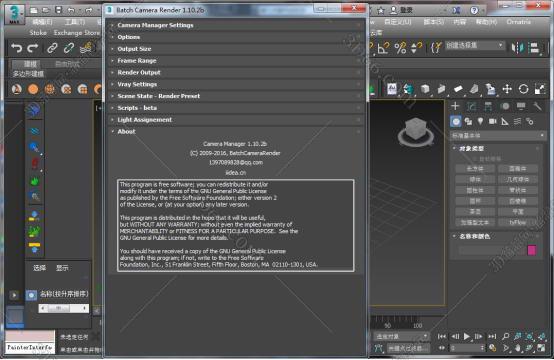Select the Link tool icon
Screen dimensions: 554x360
pyautogui.click(x=52, y=48)
